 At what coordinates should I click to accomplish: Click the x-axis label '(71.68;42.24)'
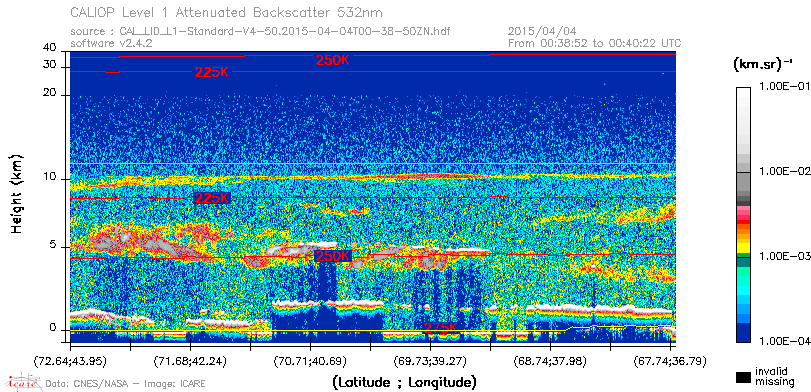[x=190, y=361]
